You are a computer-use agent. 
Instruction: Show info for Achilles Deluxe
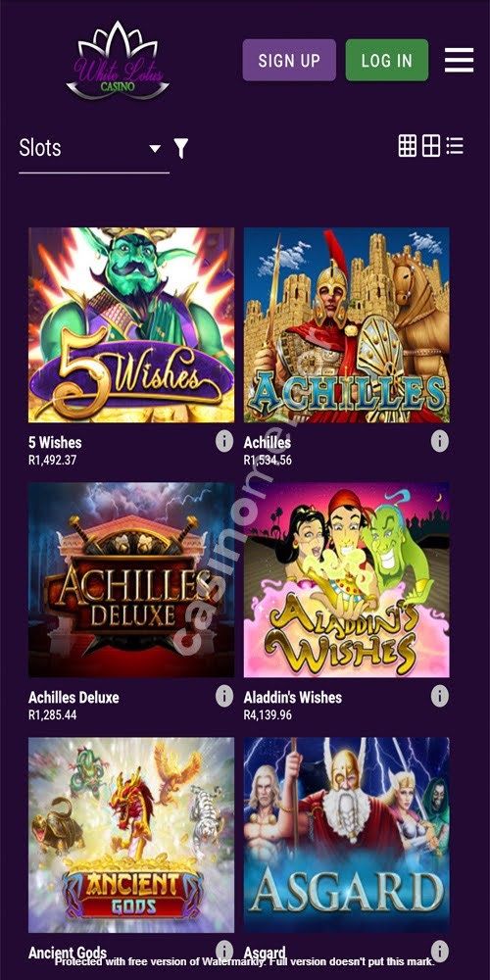point(224,696)
